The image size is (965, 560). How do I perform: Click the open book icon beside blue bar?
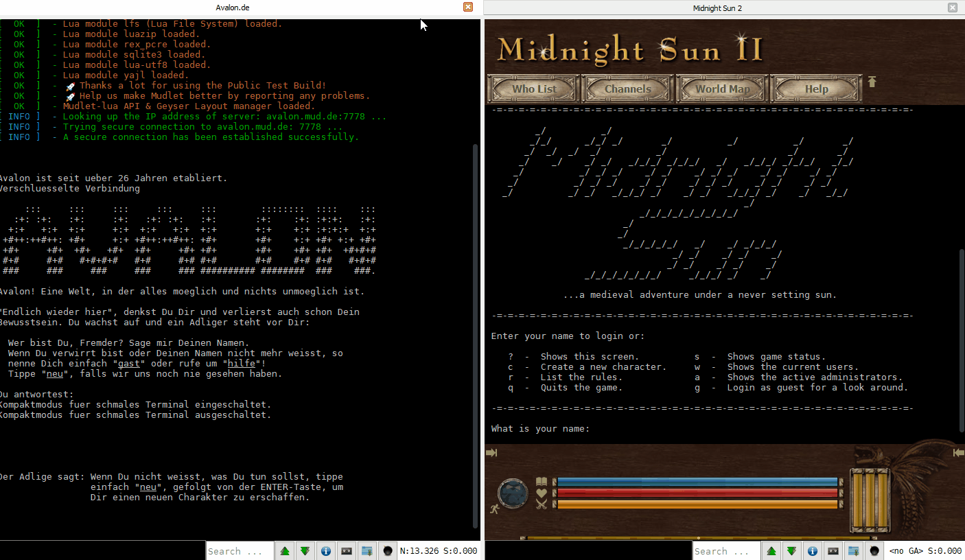point(542,482)
